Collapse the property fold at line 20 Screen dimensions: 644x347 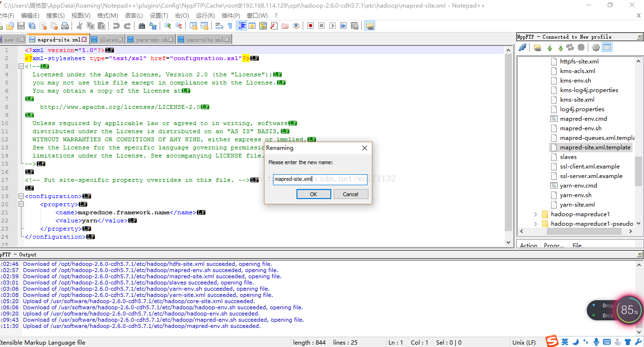tap(21, 204)
